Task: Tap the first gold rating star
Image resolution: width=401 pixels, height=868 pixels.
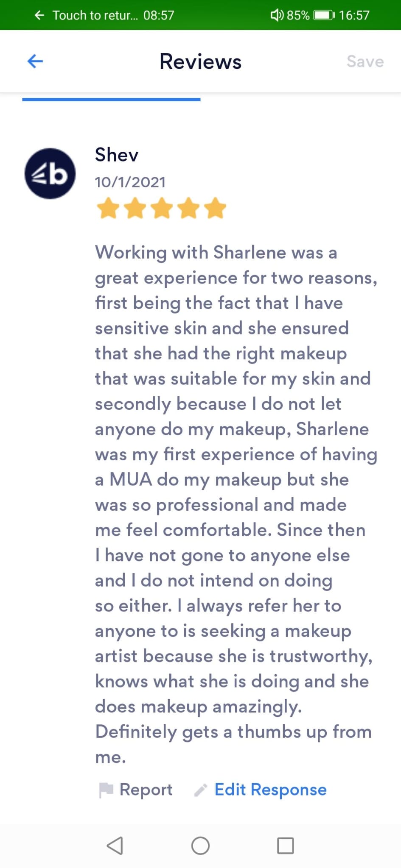Action: click(108, 208)
